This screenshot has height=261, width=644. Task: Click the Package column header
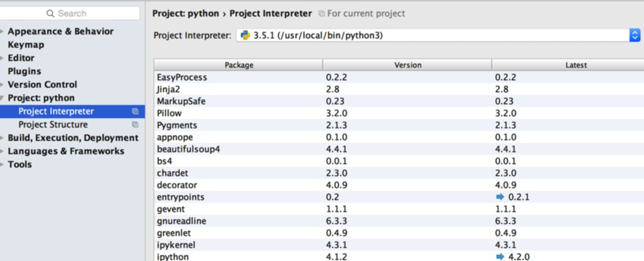[x=238, y=65]
